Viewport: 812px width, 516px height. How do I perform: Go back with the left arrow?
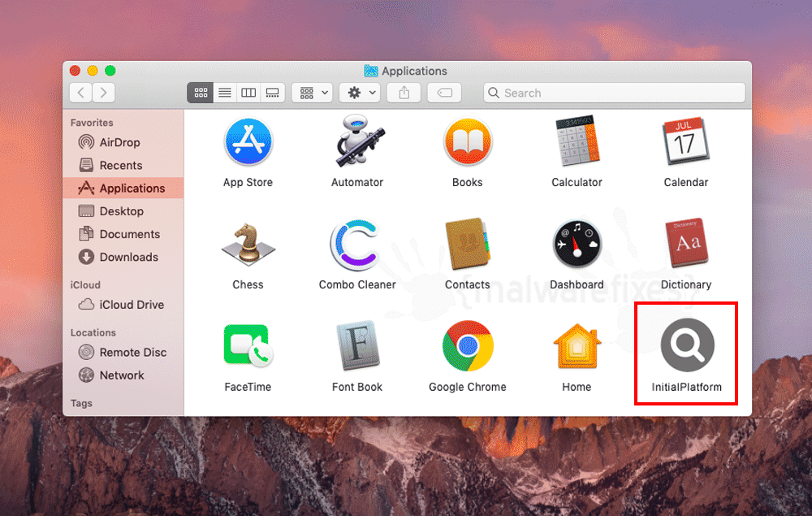(x=80, y=93)
